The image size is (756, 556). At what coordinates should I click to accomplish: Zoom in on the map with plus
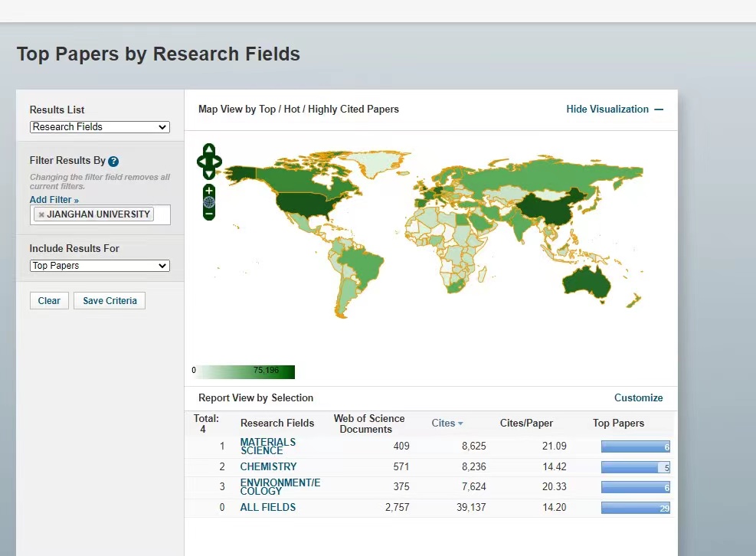click(x=209, y=190)
